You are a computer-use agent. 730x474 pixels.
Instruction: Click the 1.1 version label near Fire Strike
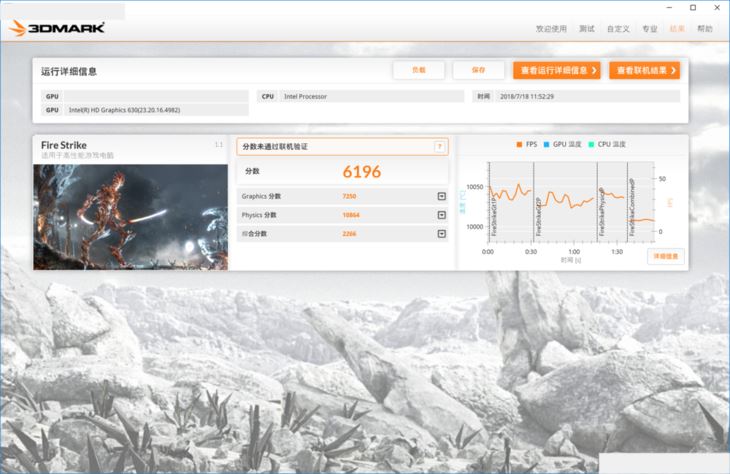pos(218,145)
